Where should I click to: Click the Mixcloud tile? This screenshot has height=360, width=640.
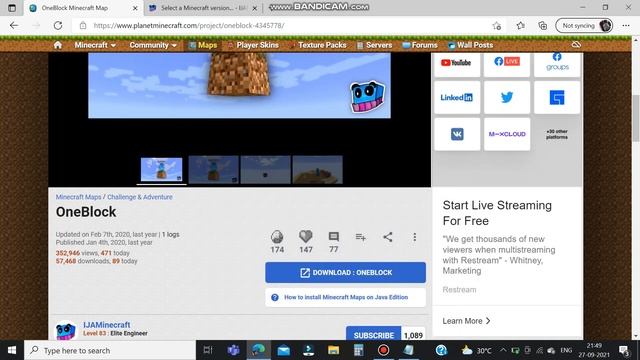[507, 134]
